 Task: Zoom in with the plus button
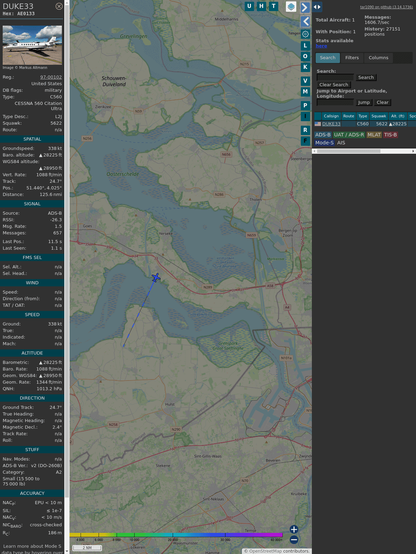[x=294, y=529]
